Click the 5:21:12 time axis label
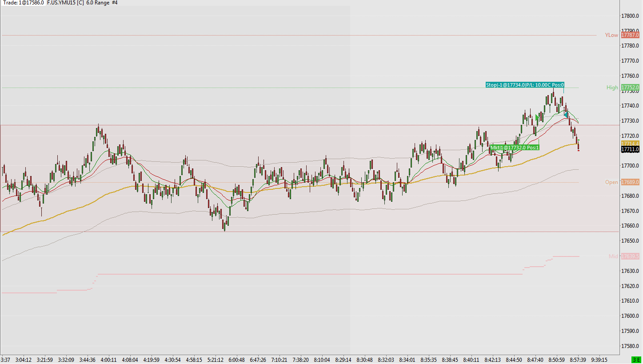 (215, 360)
